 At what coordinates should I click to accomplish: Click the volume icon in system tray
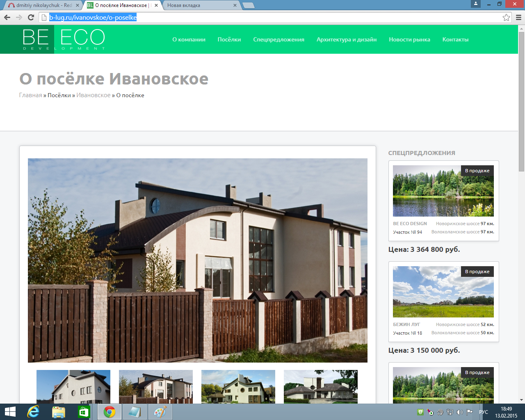point(459,412)
